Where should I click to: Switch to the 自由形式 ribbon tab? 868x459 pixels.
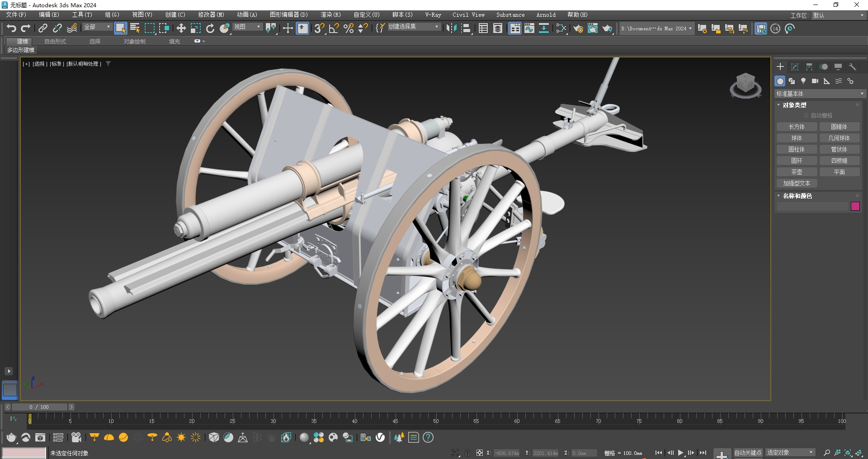click(55, 41)
